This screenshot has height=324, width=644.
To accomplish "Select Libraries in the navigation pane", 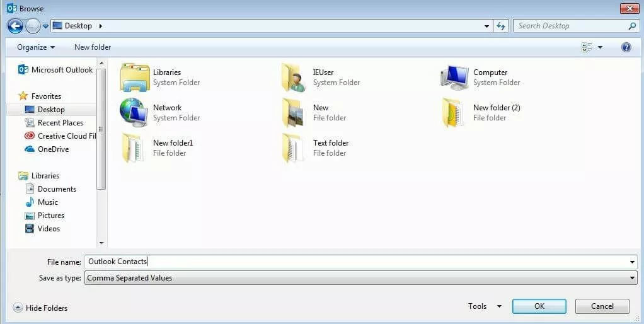I will tap(39, 176).
